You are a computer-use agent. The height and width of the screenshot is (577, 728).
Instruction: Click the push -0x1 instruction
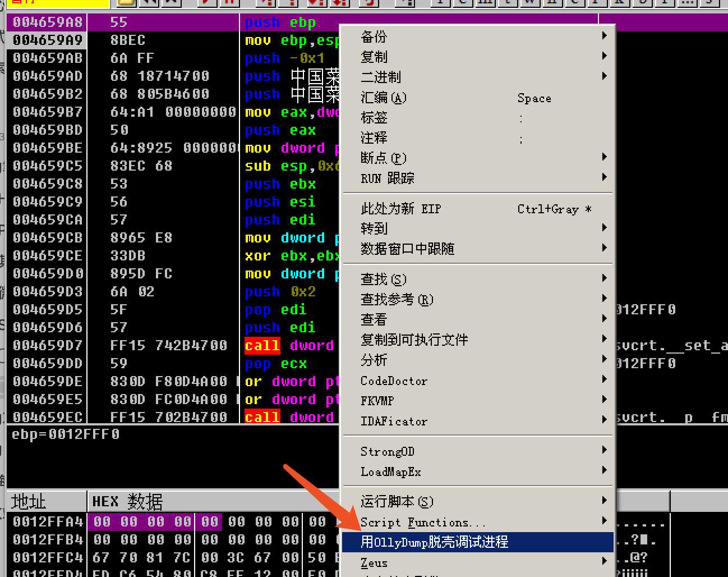coord(285,58)
